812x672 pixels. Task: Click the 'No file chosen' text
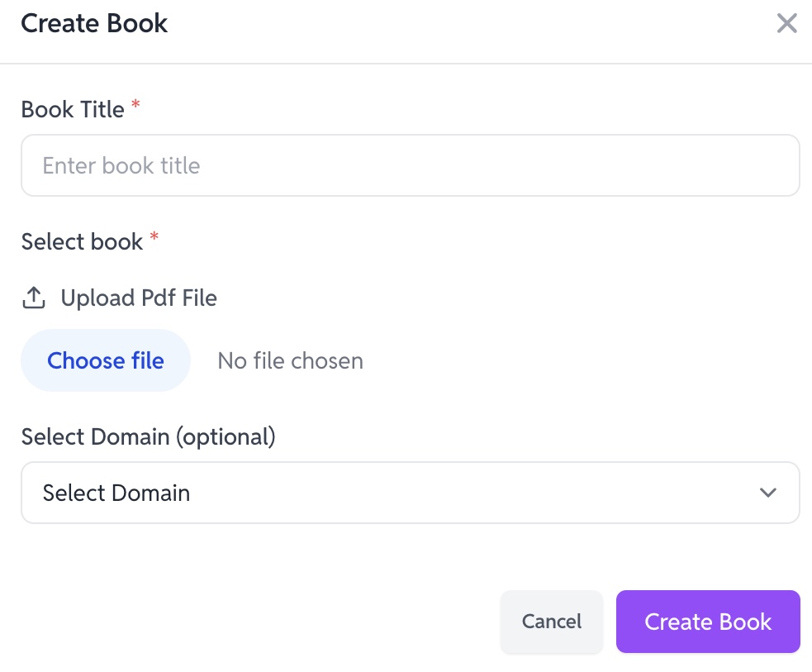[290, 361]
